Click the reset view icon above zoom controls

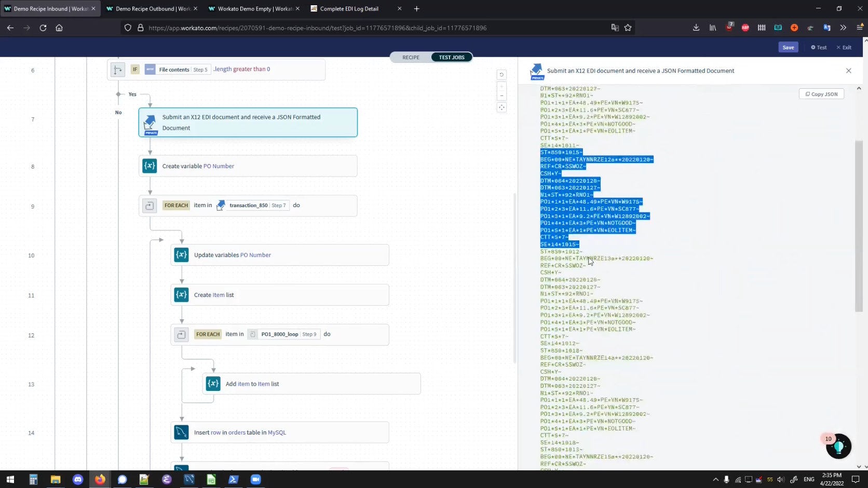501,75
